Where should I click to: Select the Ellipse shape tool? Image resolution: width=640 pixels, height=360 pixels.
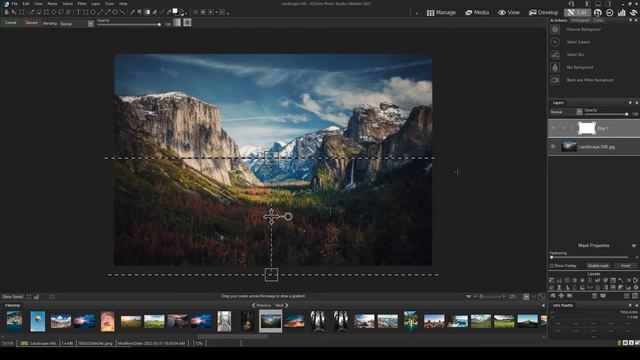(93, 12)
